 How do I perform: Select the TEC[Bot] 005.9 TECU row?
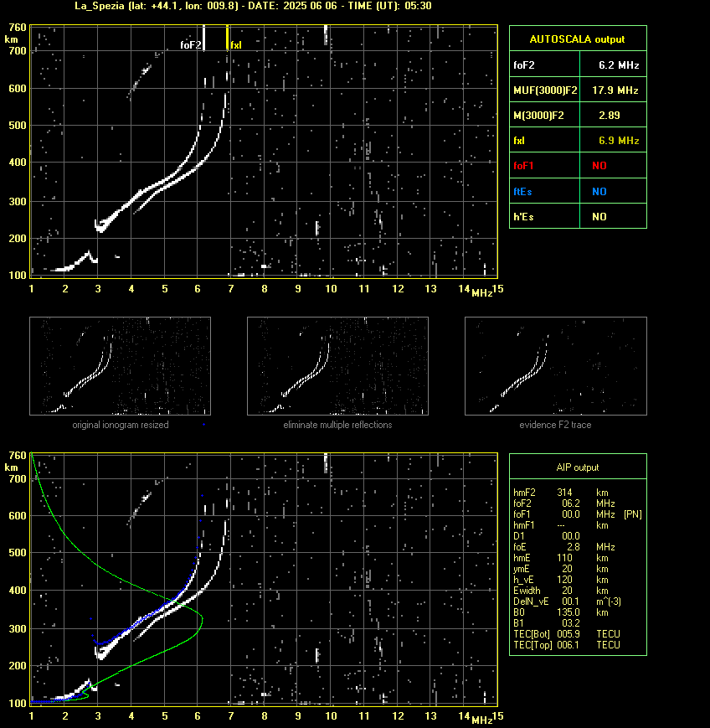tap(567, 634)
